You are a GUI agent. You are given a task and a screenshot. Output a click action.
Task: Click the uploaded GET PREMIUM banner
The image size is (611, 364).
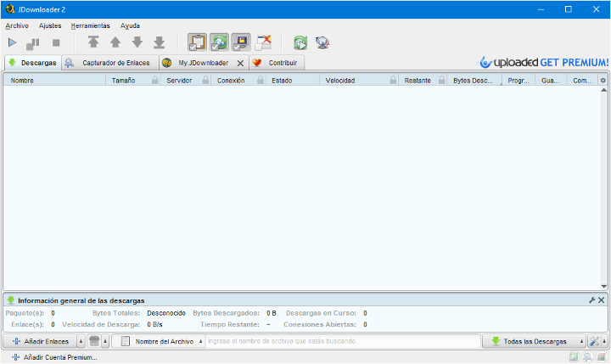coord(544,62)
